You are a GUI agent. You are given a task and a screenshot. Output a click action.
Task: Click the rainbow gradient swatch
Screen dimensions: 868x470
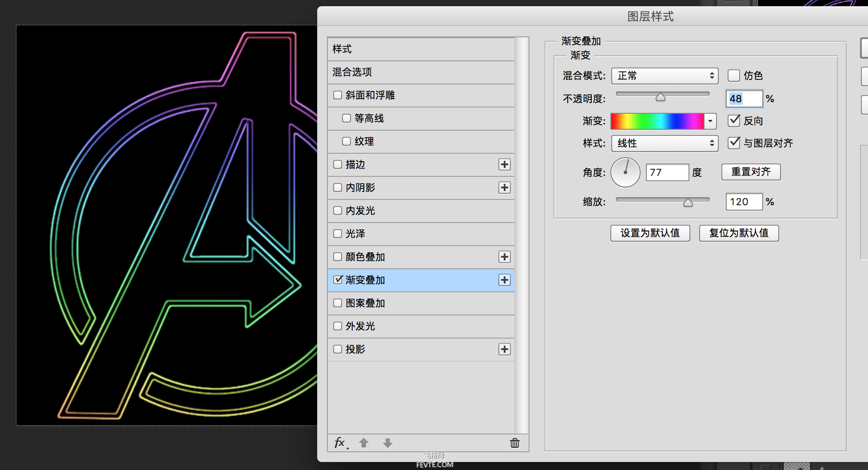tap(657, 121)
